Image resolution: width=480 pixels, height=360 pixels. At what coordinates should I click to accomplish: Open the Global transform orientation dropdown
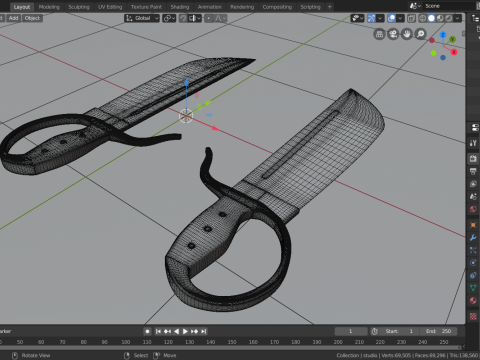coord(142,18)
